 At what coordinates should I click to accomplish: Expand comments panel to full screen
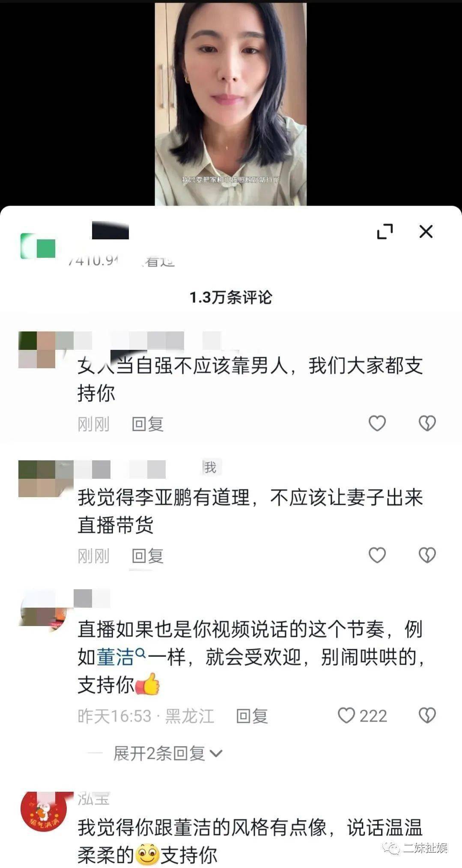click(x=385, y=231)
